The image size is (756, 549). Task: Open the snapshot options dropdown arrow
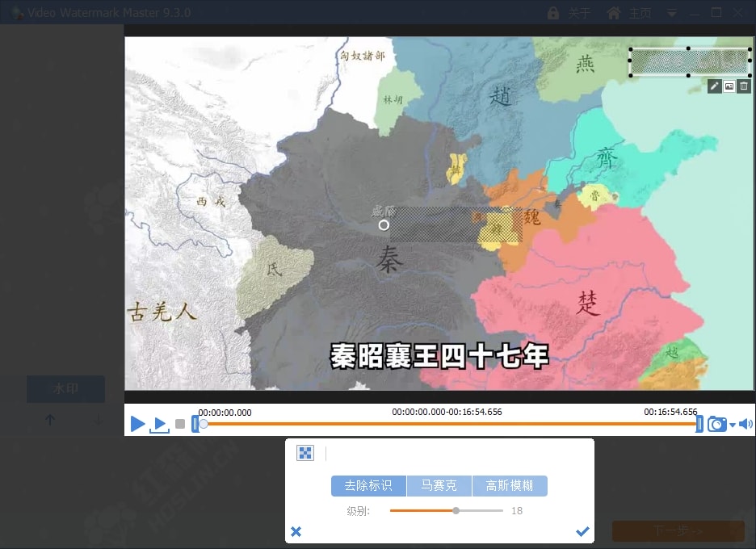point(733,425)
